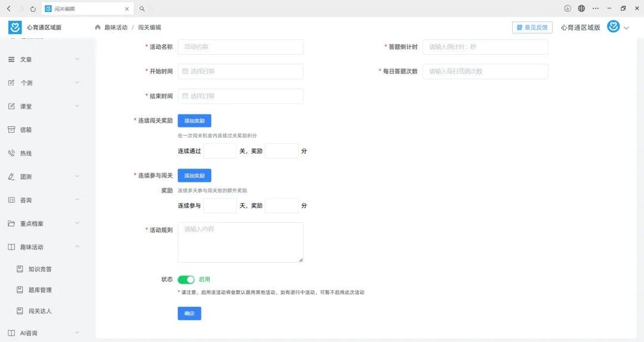Expand the 个测 menu chevron

77,83
